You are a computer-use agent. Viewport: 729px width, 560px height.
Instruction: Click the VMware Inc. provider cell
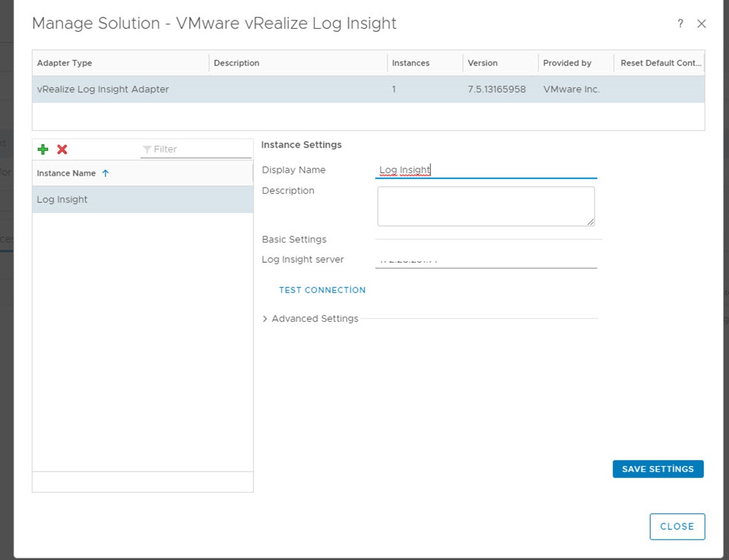click(x=571, y=89)
